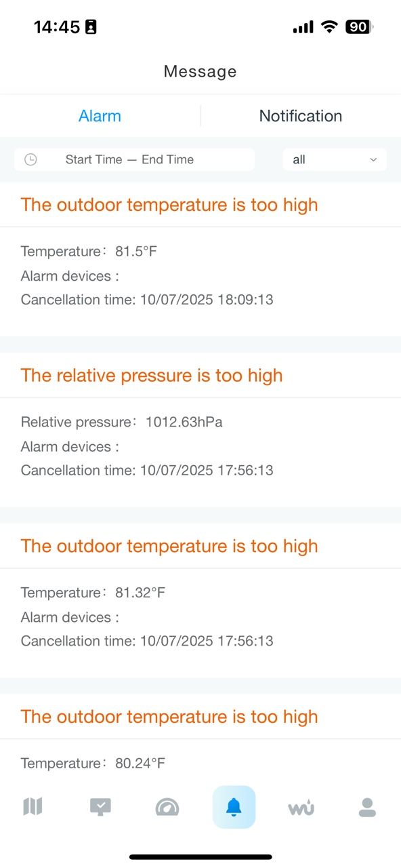
Task: Select the 81.32°F temperature alarm message
Action: tap(169, 546)
